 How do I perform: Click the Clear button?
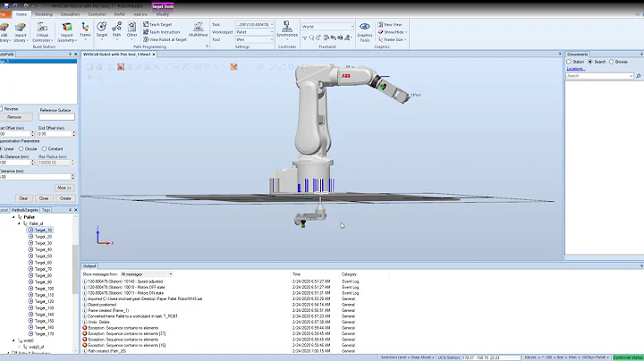point(23,198)
